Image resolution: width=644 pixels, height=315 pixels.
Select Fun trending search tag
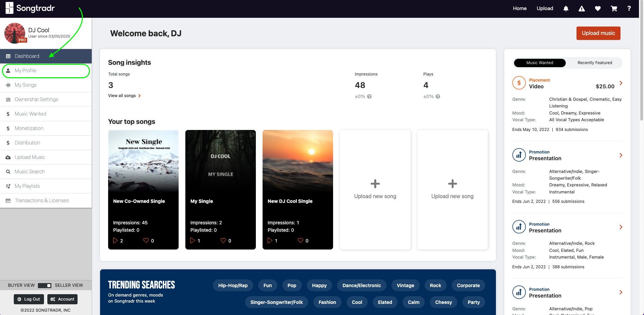tap(268, 285)
